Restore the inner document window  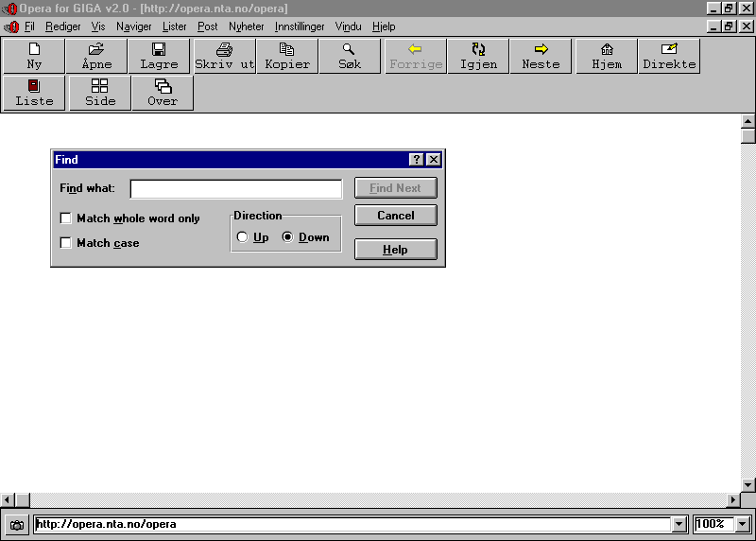[x=729, y=26]
